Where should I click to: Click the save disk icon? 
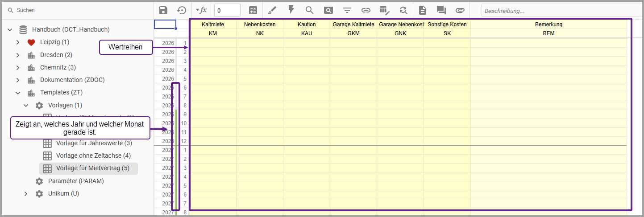click(x=163, y=10)
